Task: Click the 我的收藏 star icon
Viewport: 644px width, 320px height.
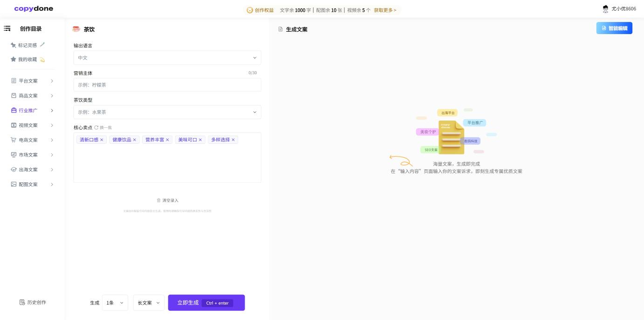Action: [x=14, y=59]
